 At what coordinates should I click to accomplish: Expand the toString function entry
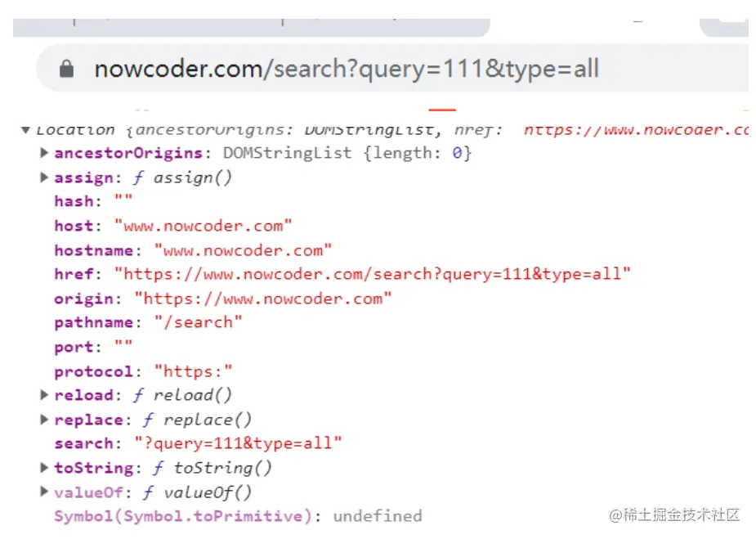(44, 467)
